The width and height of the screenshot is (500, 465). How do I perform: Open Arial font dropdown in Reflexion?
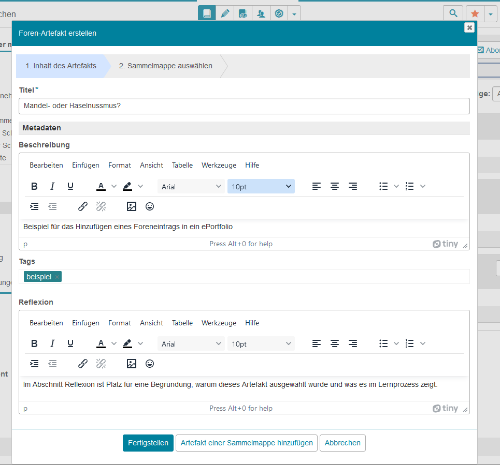point(191,344)
